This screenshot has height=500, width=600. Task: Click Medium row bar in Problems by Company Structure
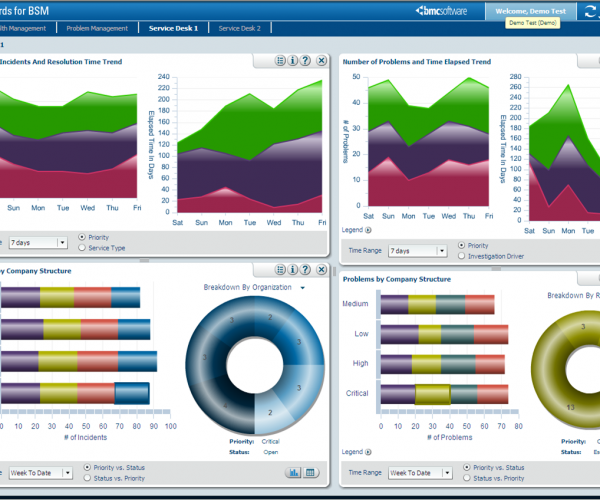click(x=437, y=305)
